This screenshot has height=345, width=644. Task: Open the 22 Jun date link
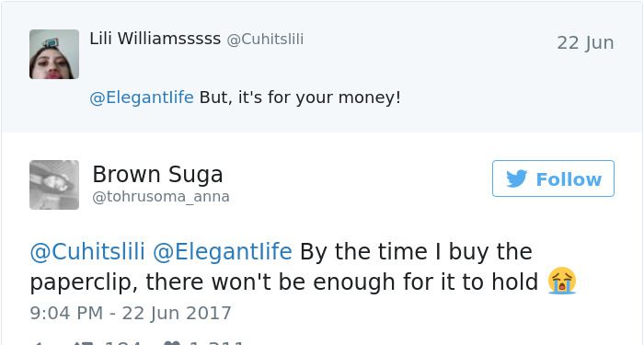pyautogui.click(x=585, y=43)
